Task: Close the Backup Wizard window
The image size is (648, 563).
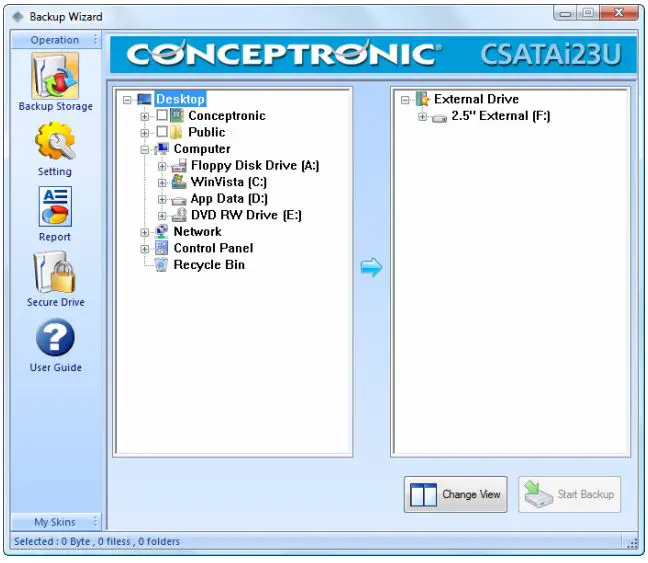Action: click(619, 13)
